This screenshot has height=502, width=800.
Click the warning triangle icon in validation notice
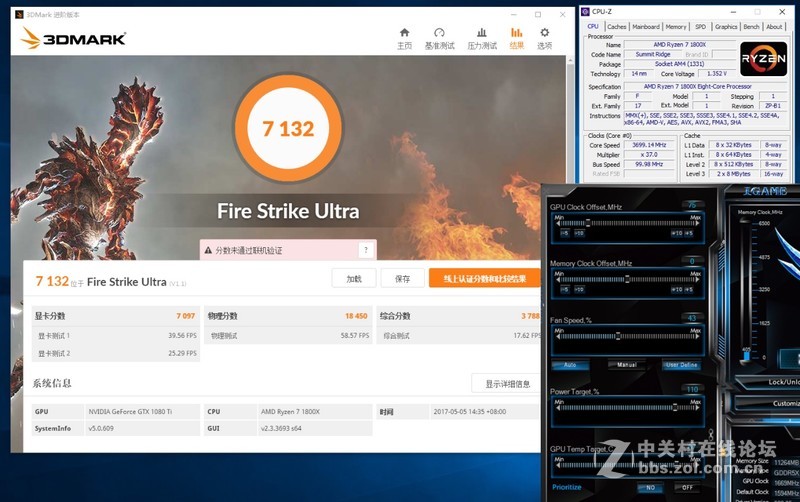pyautogui.click(x=208, y=250)
